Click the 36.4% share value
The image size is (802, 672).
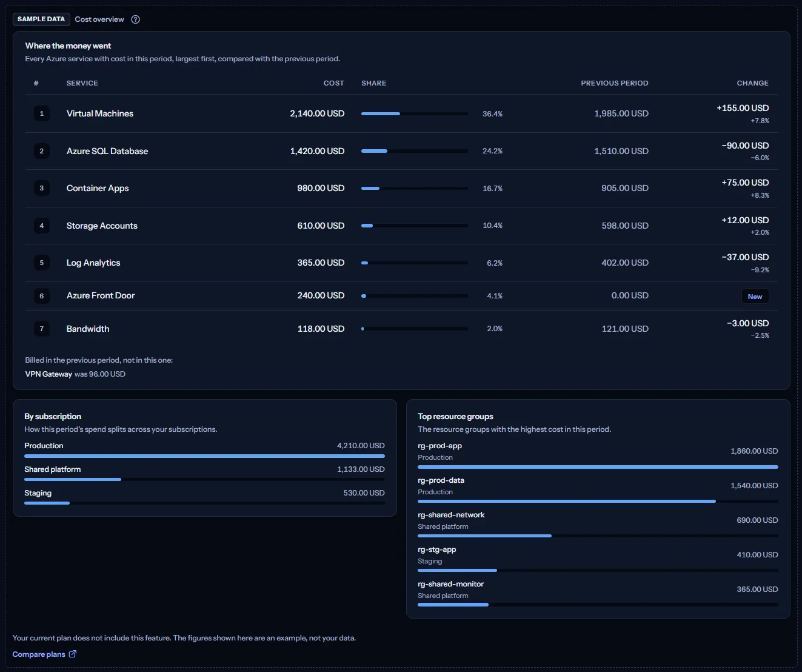[492, 114]
